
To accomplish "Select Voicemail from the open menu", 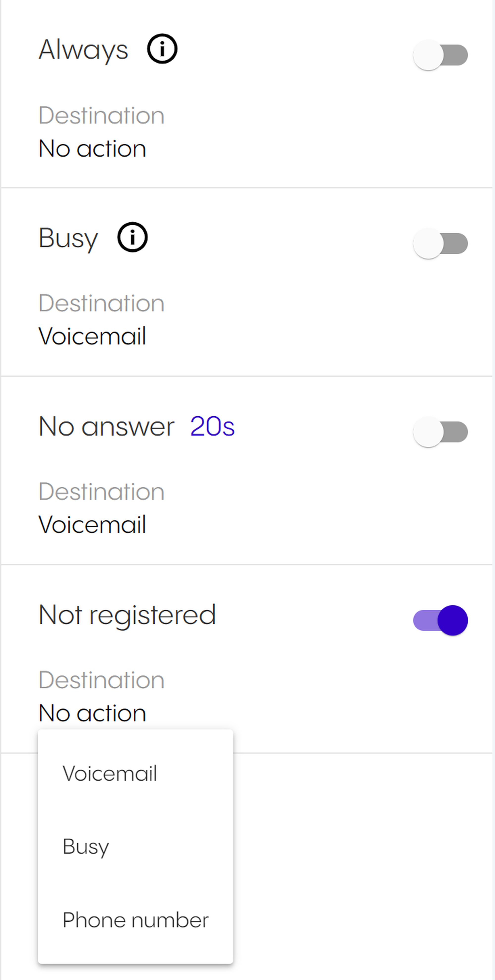I will pos(110,773).
